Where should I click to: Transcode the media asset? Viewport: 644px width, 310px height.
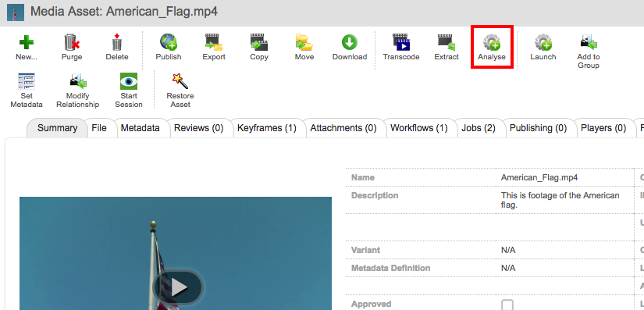[x=401, y=42]
